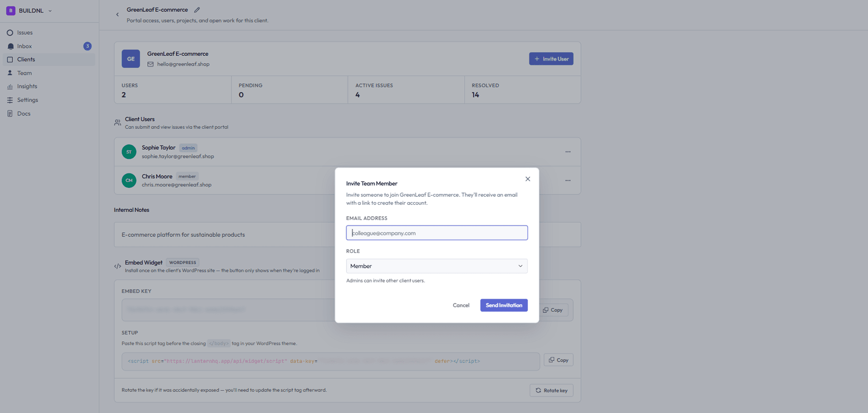This screenshot has height=413, width=868.
Task: Copy the setup script tag
Action: tap(559, 360)
